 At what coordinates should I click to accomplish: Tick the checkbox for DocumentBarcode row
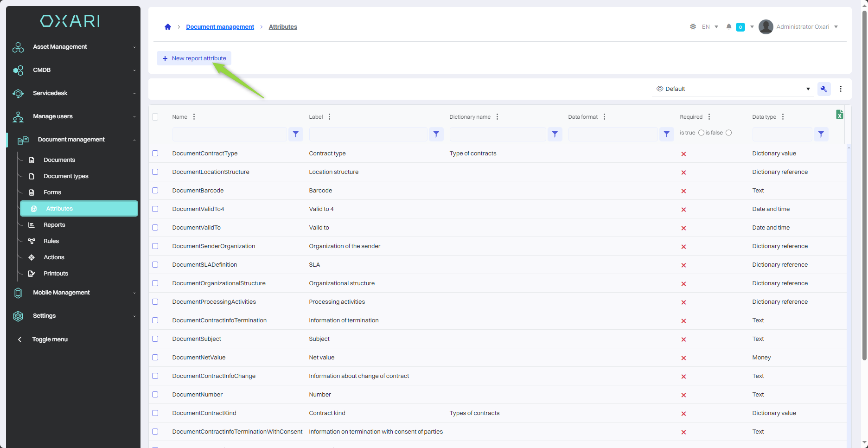155,191
